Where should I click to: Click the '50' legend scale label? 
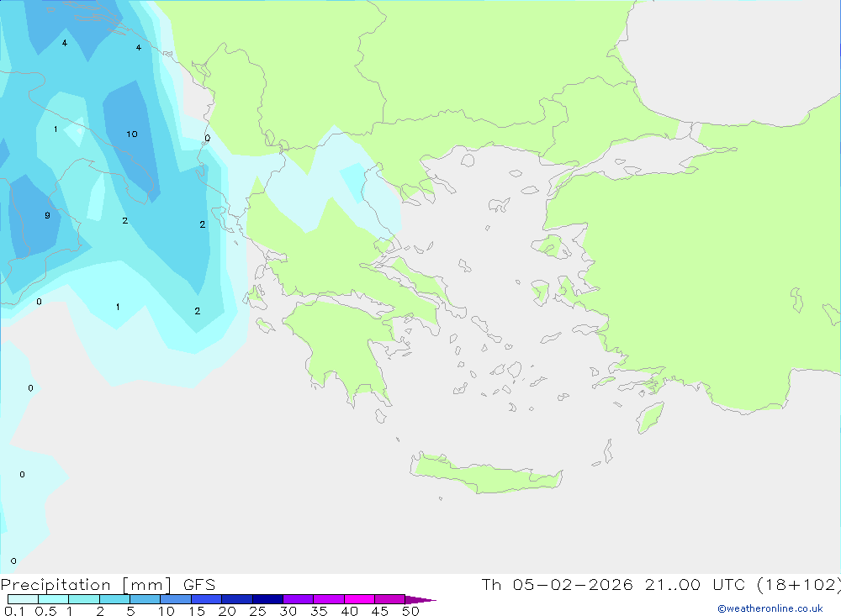pyautogui.click(x=410, y=611)
